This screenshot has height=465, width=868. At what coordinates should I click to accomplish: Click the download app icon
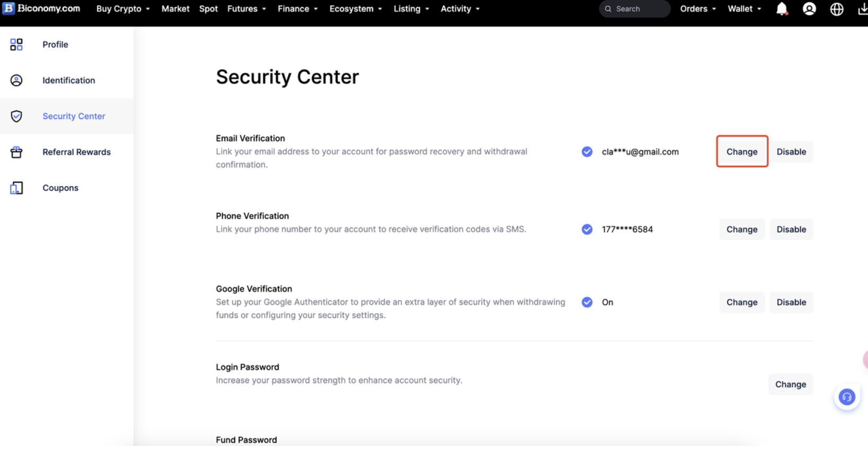coord(863,9)
